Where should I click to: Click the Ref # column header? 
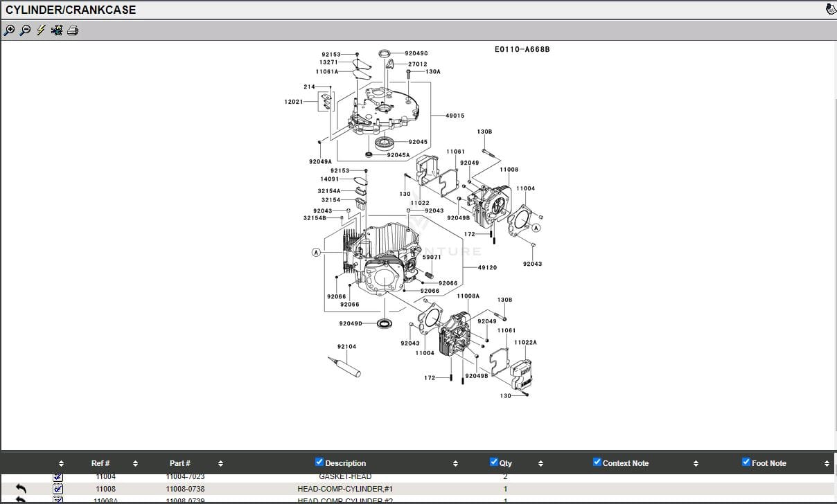(100, 463)
